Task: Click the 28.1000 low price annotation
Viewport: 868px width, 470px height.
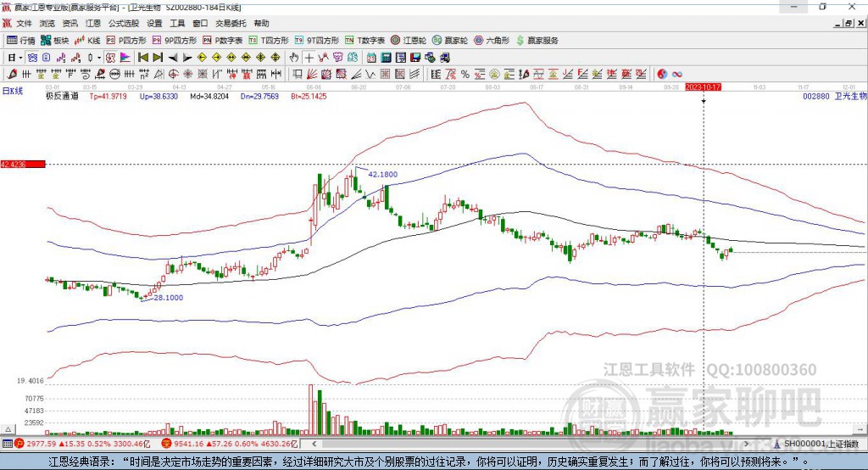Action: point(168,298)
